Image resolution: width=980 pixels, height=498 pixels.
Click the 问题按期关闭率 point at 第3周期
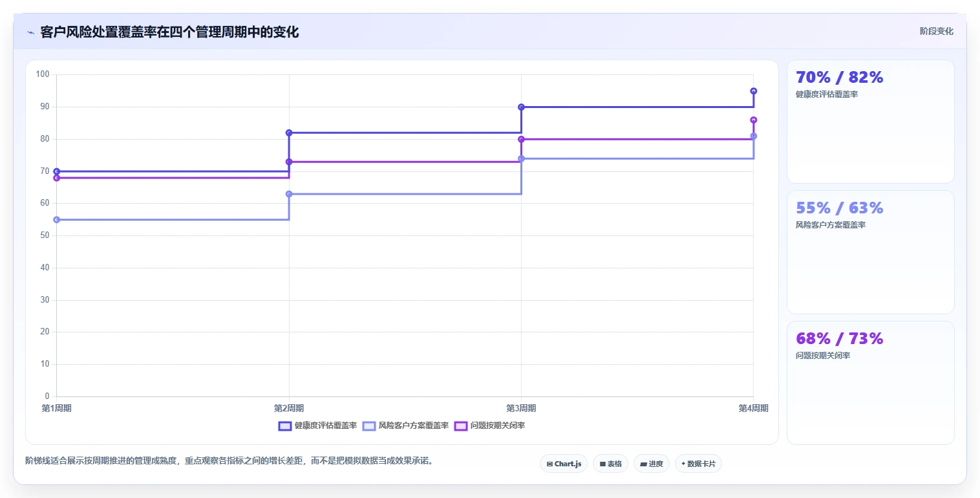(x=521, y=139)
